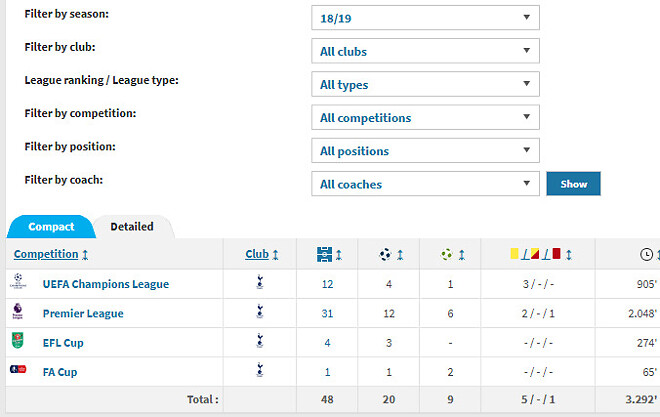Sort by assists green ball icon
The width and height of the screenshot is (660, 417).
(x=447, y=254)
